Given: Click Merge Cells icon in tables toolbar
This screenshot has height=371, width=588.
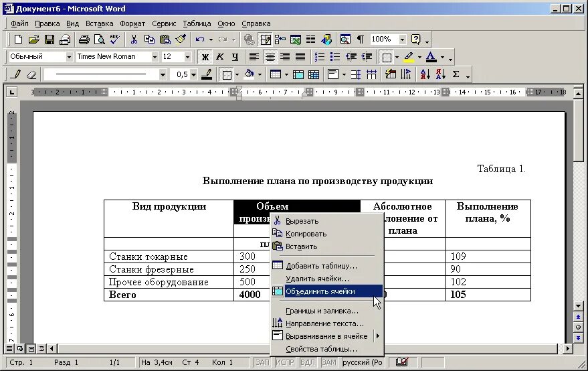Looking at the screenshot, I should [x=298, y=74].
